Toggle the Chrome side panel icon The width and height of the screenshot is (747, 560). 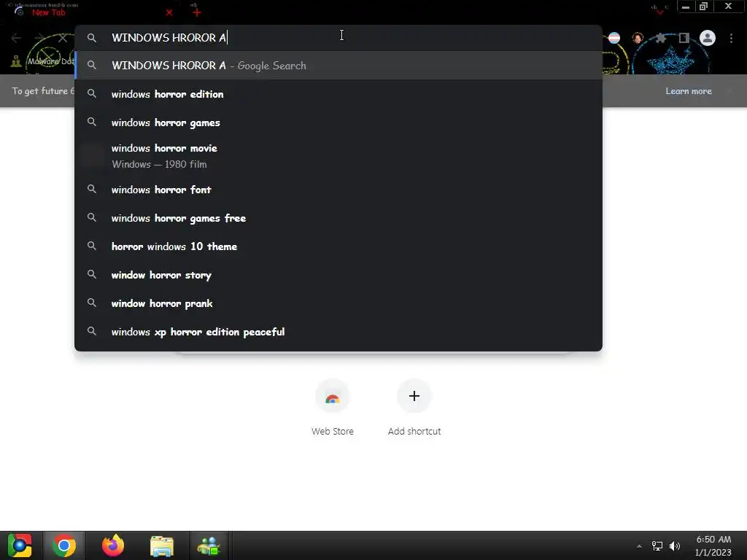pyautogui.click(x=684, y=38)
